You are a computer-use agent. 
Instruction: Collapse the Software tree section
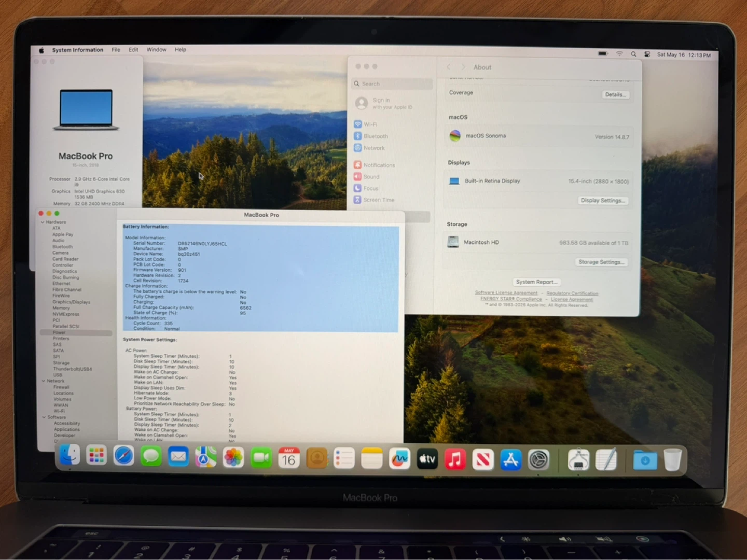(44, 417)
